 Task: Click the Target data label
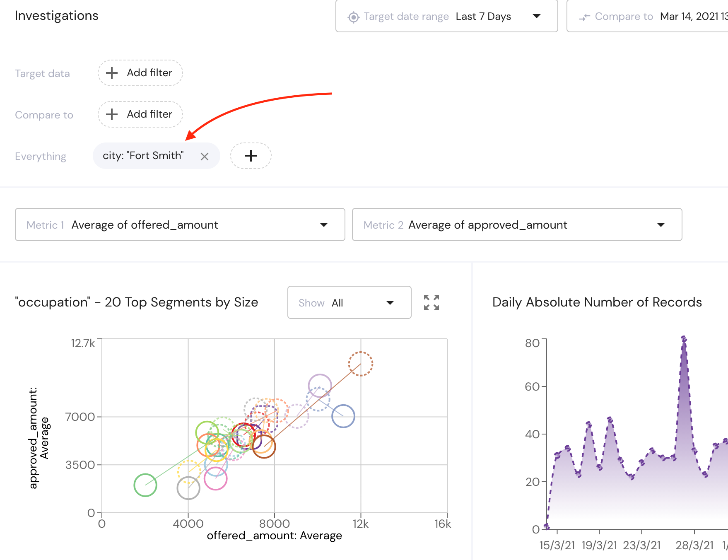point(42,74)
